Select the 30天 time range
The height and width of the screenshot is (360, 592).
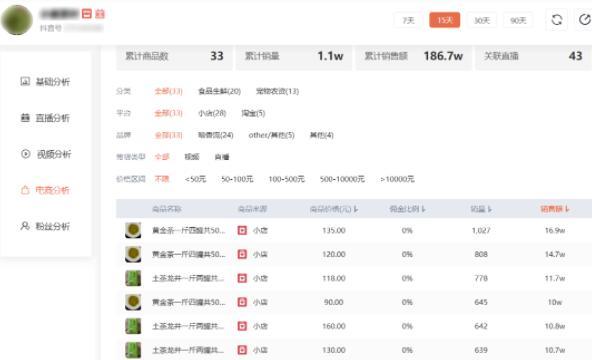pos(482,20)
